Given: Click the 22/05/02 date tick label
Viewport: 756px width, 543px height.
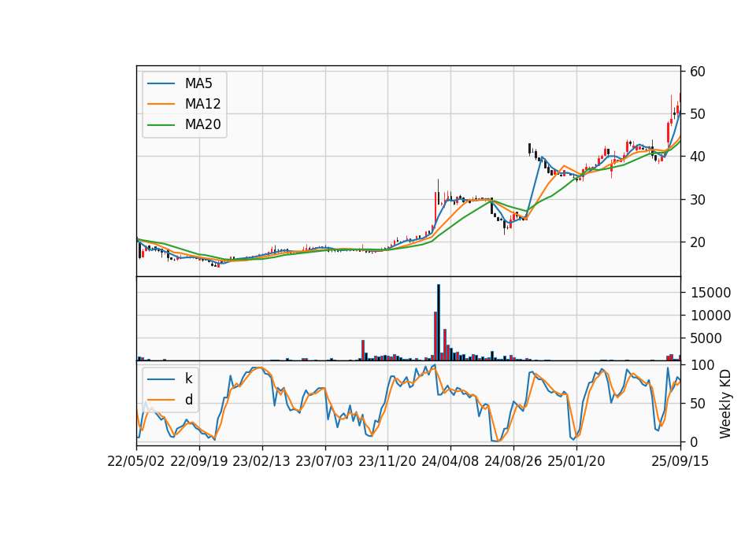Looking at the screenshot, I should [x=136, y=461].
